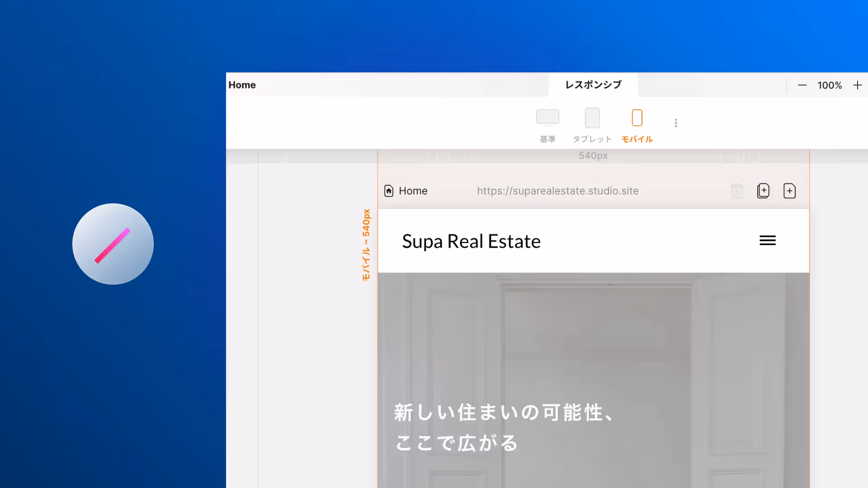This screenshot has width=868, height=488.
Task: Click the trash icon to delete page
Action: pyautogui.click(x=737, y=191)
